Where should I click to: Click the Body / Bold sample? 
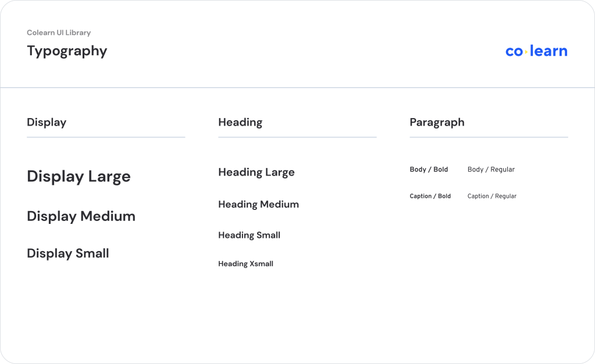[429, 170]
